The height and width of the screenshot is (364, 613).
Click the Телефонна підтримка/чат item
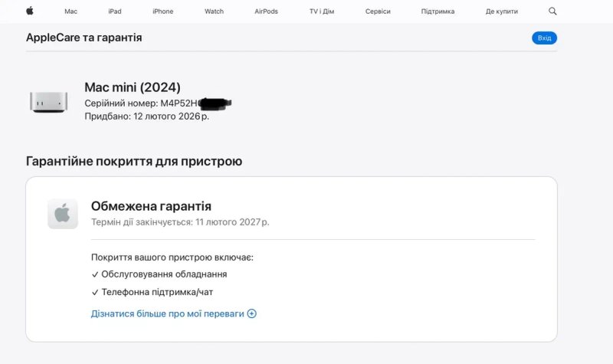(152, 292)
